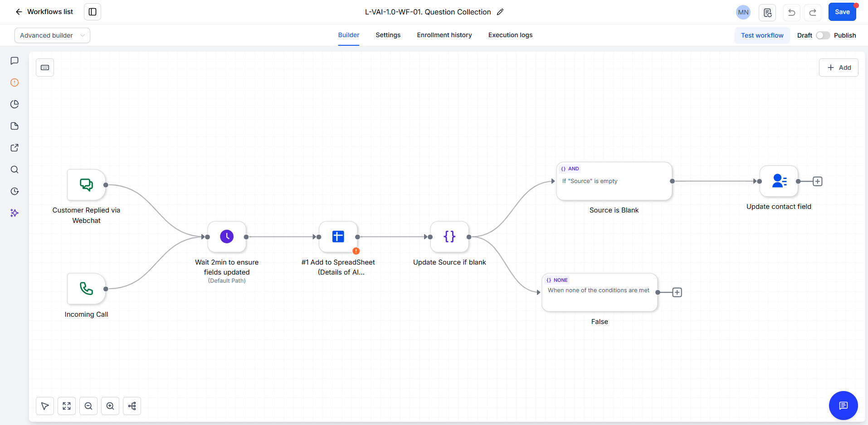The height and width of the screenshot is (425, 868).
Task: Open the None conditions met branch card
Action: coord(600,292)
